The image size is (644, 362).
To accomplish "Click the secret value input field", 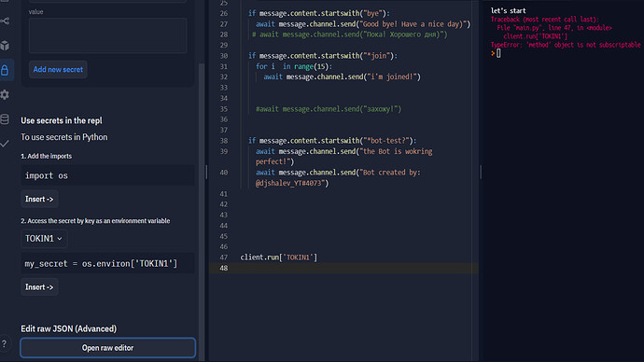I will 107,35.
